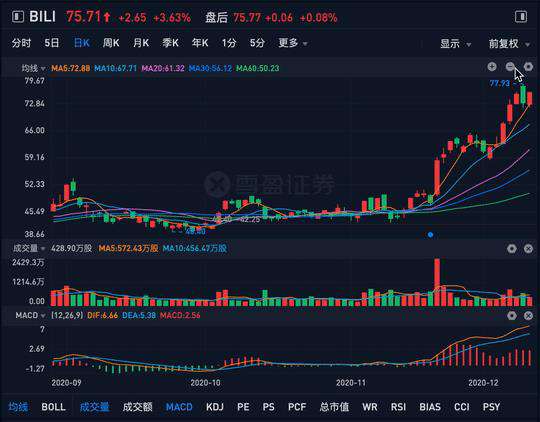Click the 2020-11 date axis label
This screenshot has height=422, width=540.
coord(351,383)
